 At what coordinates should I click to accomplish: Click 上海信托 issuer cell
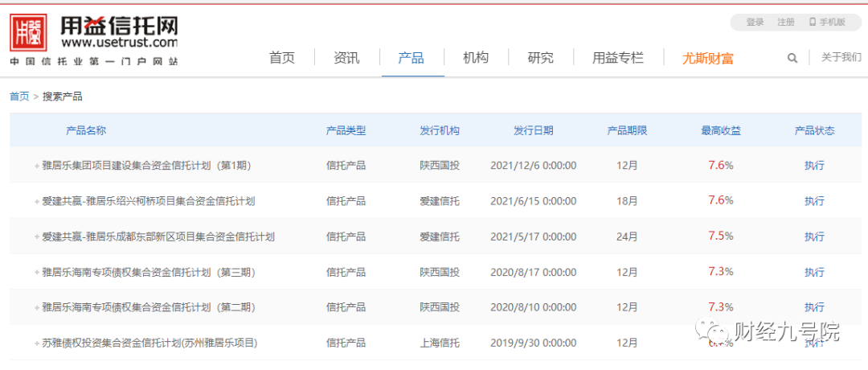(440, 343)
